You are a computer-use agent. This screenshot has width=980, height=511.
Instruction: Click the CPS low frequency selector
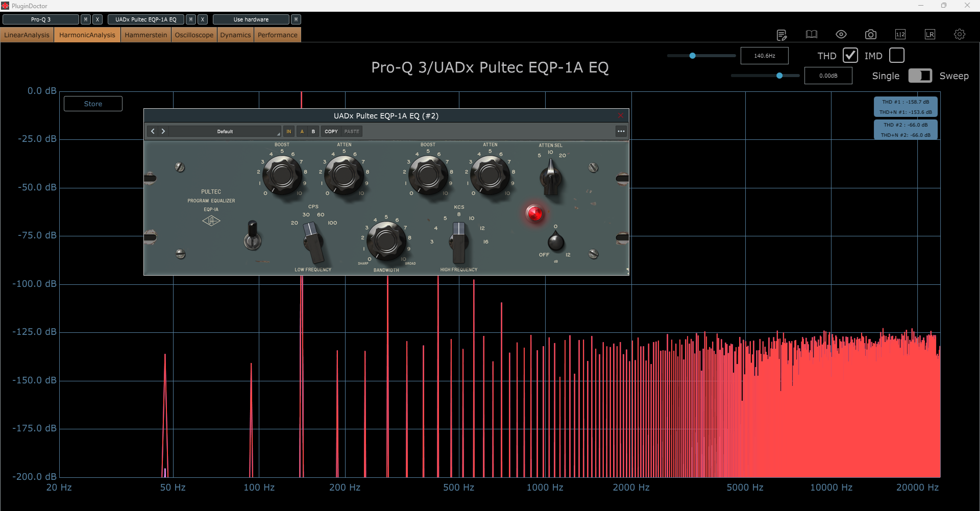pos(313,242)
